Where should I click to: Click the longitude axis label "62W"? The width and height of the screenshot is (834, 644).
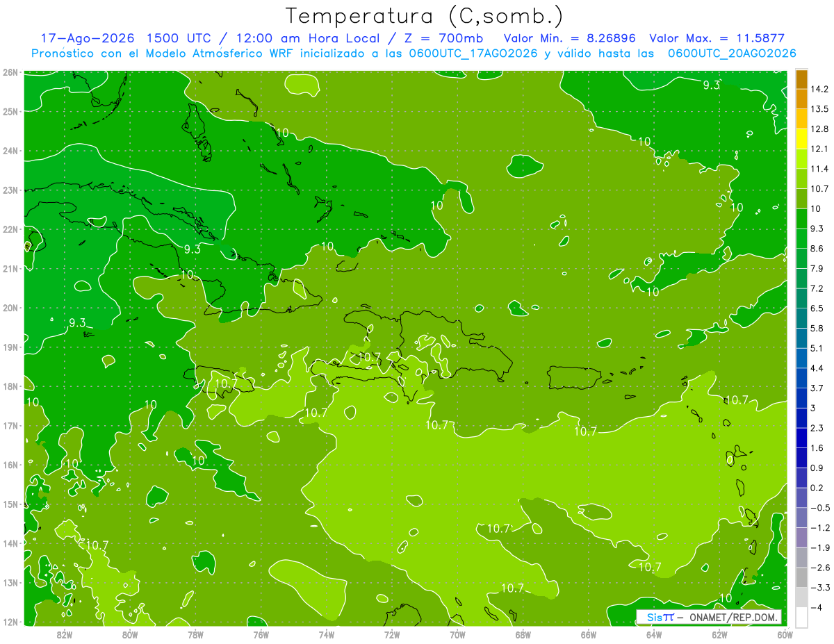pos(720,634)
